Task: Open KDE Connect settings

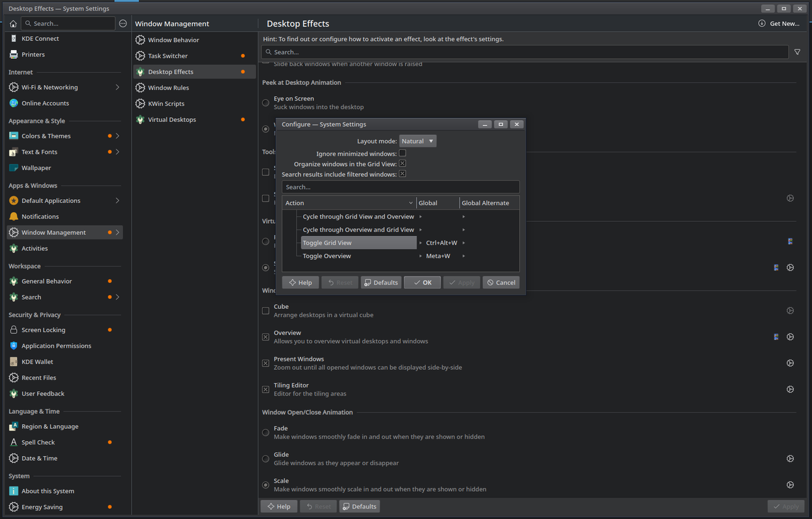Action: (64, 39)
